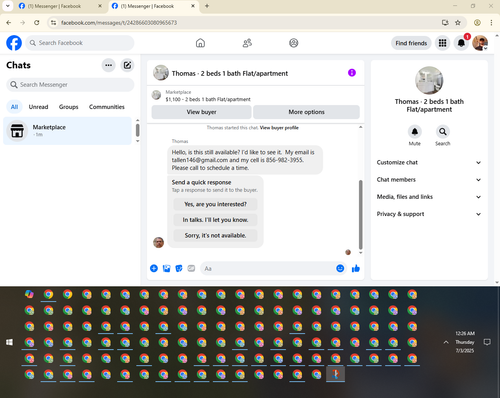The image size is (500, 398).
Task: Open the listing avatar in conversation header
Action: (x=161, y=73)
